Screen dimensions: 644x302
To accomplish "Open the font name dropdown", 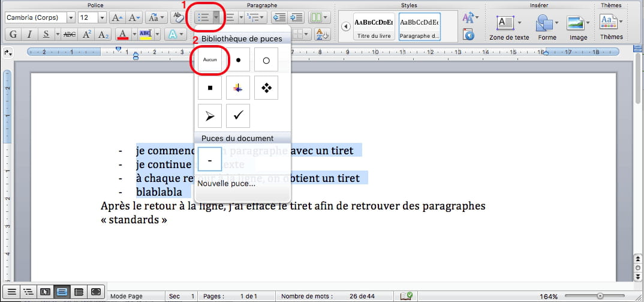I will click(71, 18).
